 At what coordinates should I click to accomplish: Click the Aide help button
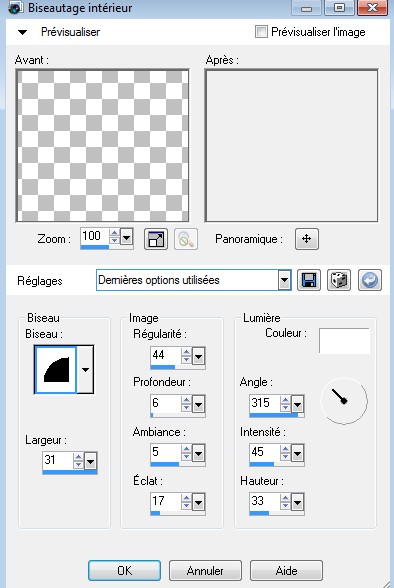point(286,571)
